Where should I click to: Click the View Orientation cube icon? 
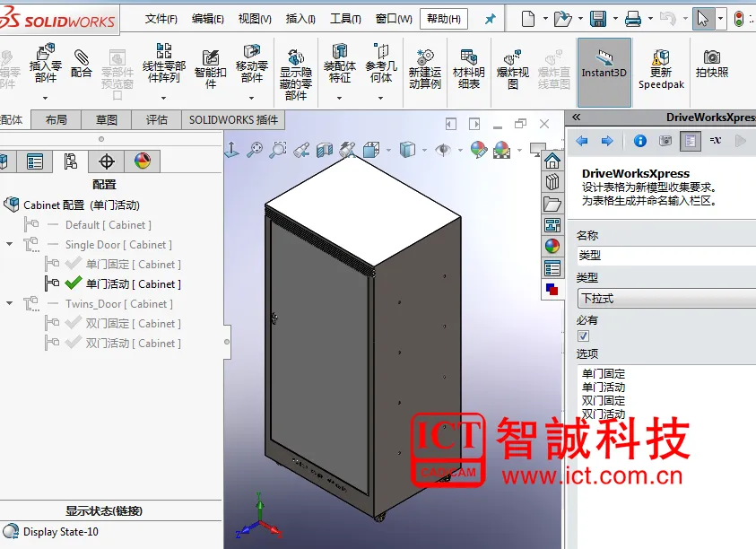coord(371,150)
